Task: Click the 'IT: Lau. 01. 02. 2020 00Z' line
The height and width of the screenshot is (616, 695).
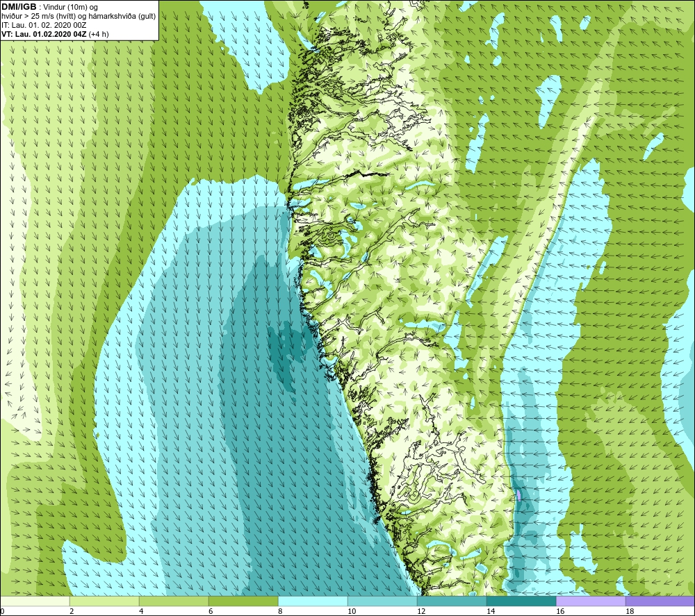Action: coord(44,25)
